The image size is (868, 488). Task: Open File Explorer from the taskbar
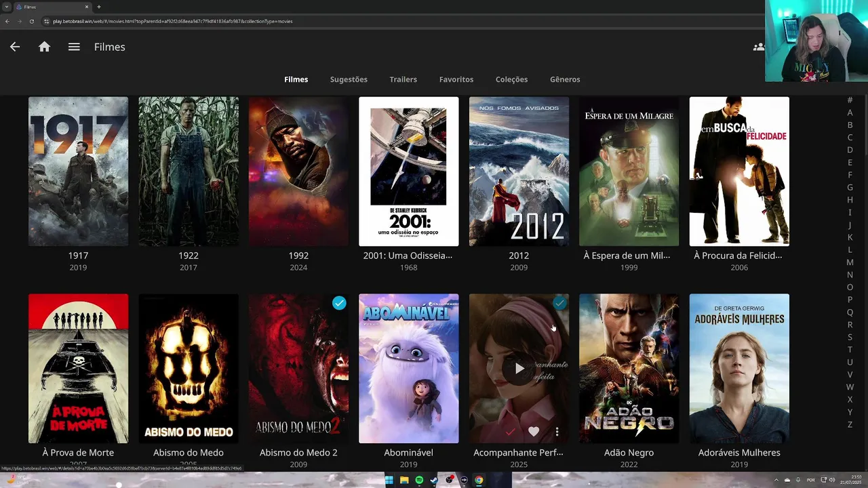[x=404, y=480]
